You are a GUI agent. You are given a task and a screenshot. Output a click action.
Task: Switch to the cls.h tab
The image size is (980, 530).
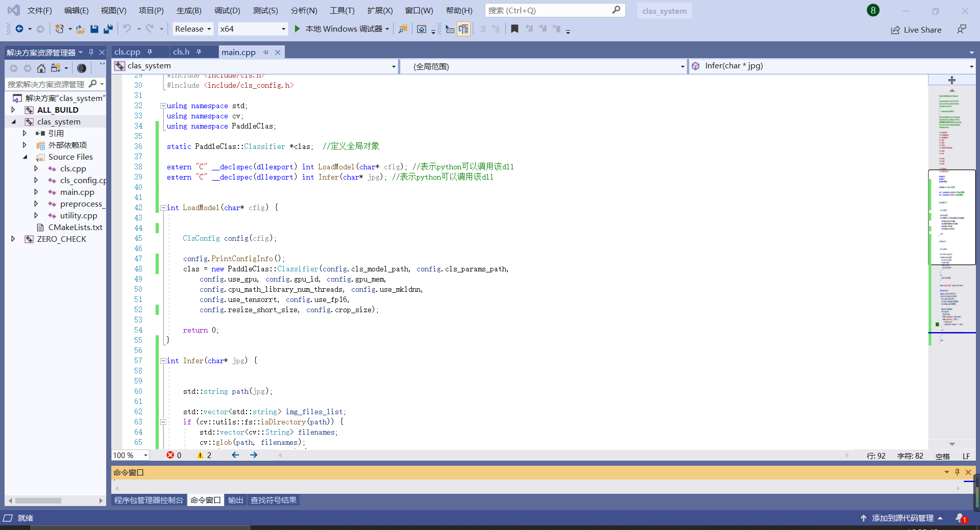pos(181,52)
